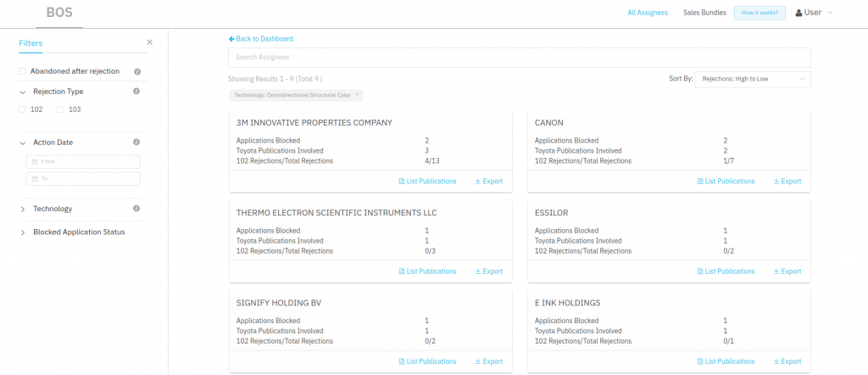This screenshot has height=375, width=868.
Task: Collapse the Action Date section
Action: [23, 143]
